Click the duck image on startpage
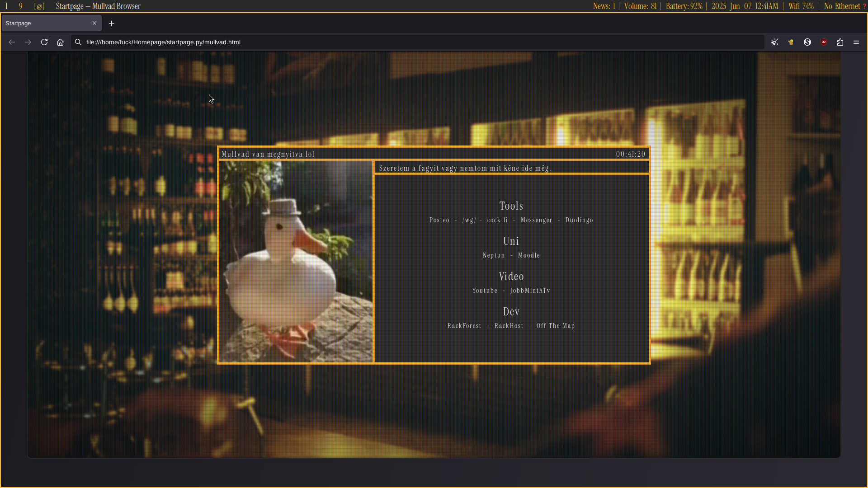868x488 pixels. tap(296, 261)
